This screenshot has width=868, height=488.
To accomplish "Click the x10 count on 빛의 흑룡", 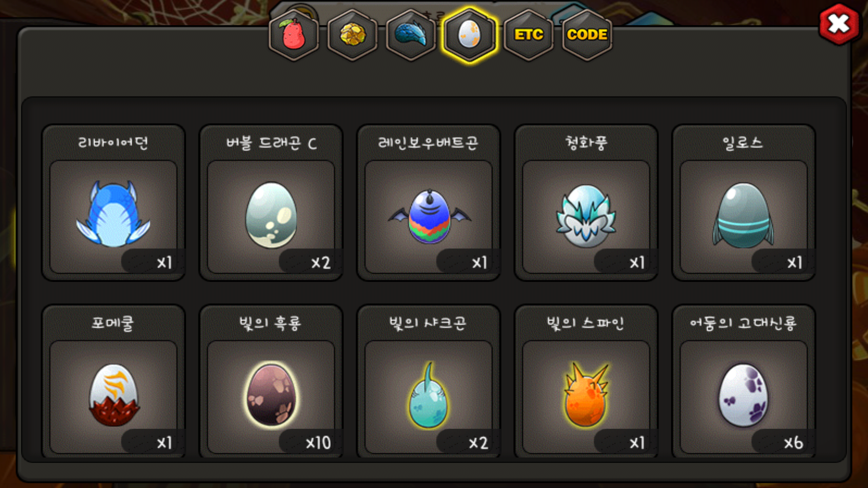I will pos(318,443).
